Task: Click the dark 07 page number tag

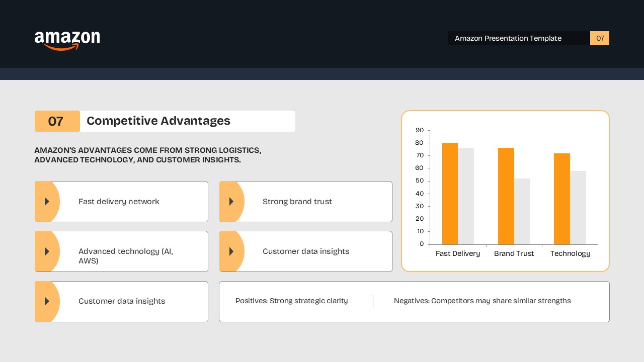Action: pos(599,38)
